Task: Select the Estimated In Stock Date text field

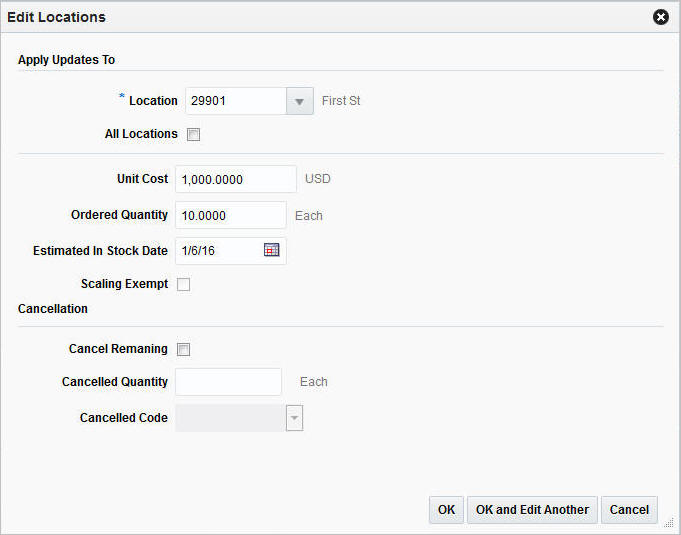Action: (218, 250)
